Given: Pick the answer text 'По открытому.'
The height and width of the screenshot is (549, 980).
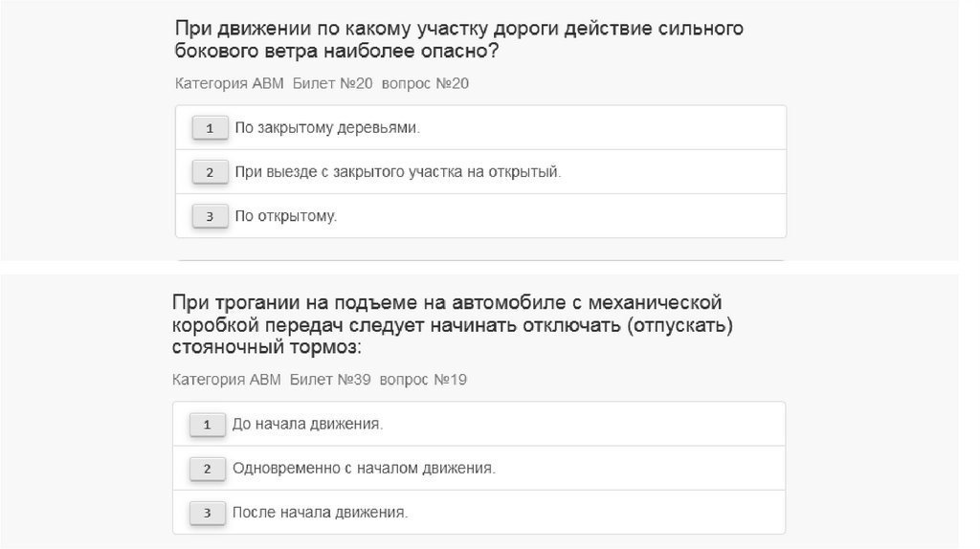Looking at the screenshot, I should coord(286,216).
